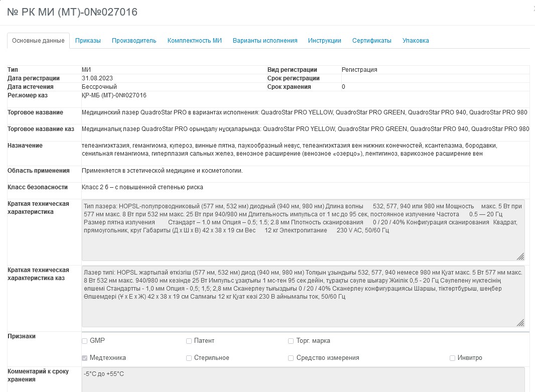This screenshot has height=392, width=535.
Task: Select the Основные данные tab
Action: [x=38, y=41]
